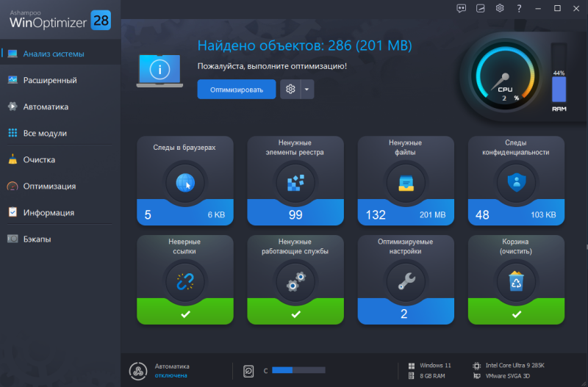Open the Неверные ссылки broken link icon
The image size is (588, 387).
pyautogui.click(x=185, y=282)
